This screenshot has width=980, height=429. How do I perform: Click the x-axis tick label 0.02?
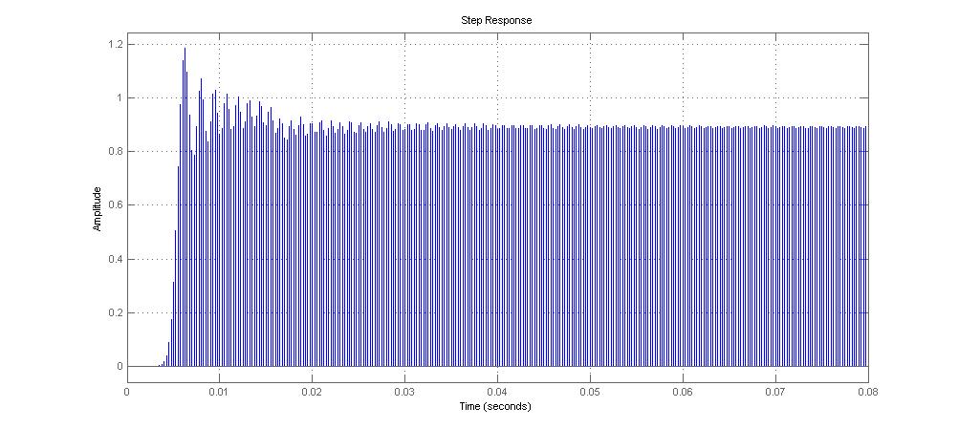(x=312, y=392)
